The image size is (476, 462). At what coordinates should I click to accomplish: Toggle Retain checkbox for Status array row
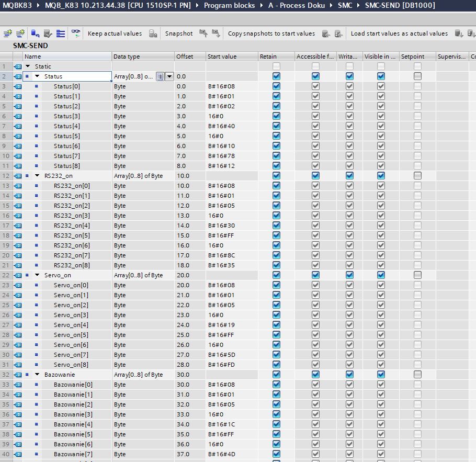pyautogui.click(x=276, y=76)
